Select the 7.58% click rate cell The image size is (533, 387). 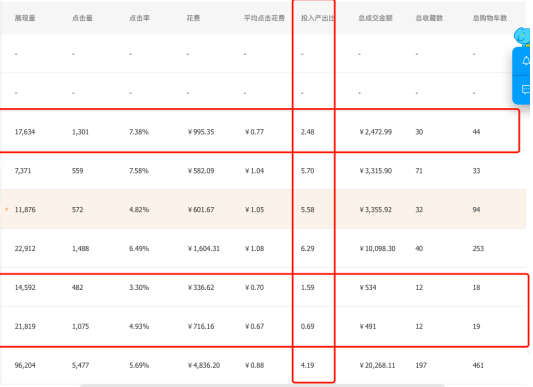tap(139, 171)
